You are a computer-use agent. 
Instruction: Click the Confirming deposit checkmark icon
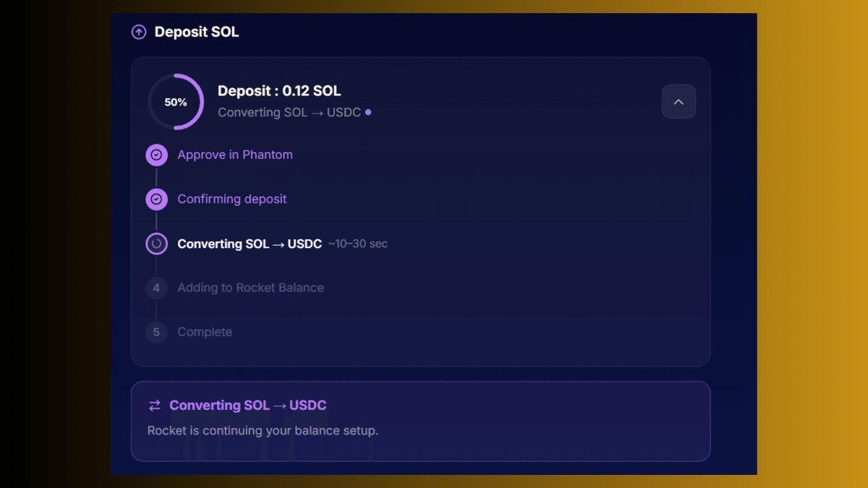pos(156,199)
